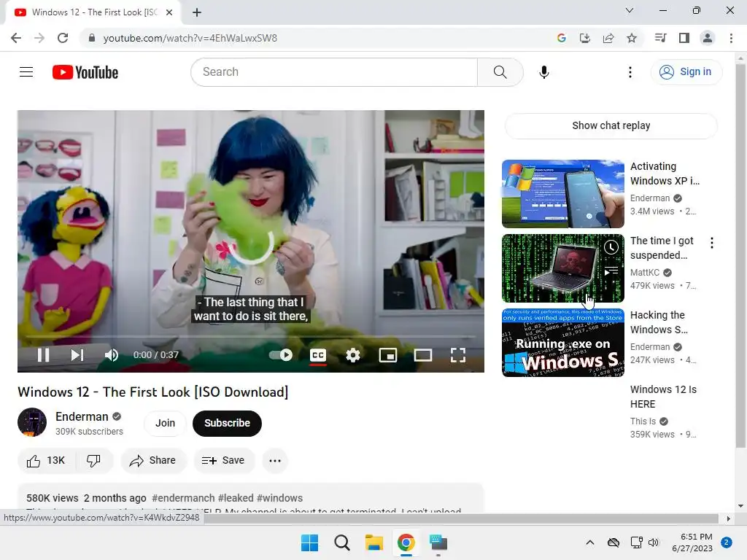Open a new browser tab

[x=197, y=13]
